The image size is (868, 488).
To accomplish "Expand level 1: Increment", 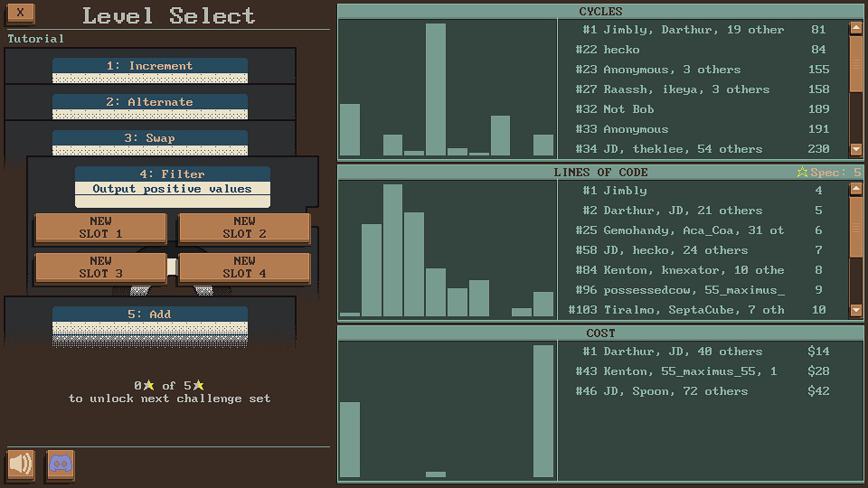I will pyautogui.click(x=150, y=66).
